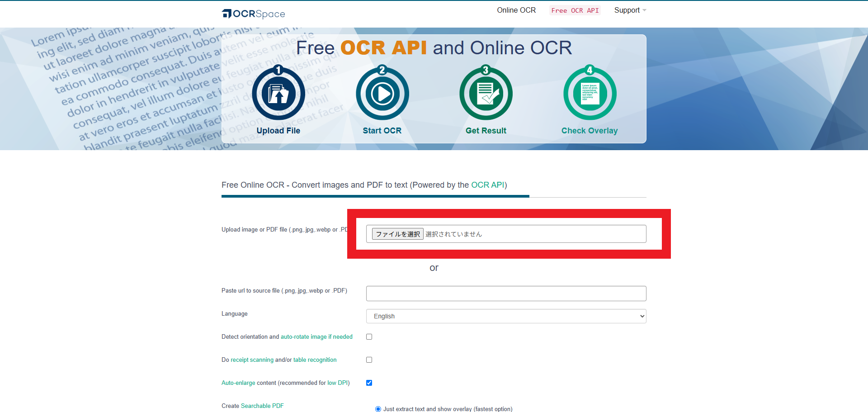Click the 選択されていません file status text

point(453,234)
